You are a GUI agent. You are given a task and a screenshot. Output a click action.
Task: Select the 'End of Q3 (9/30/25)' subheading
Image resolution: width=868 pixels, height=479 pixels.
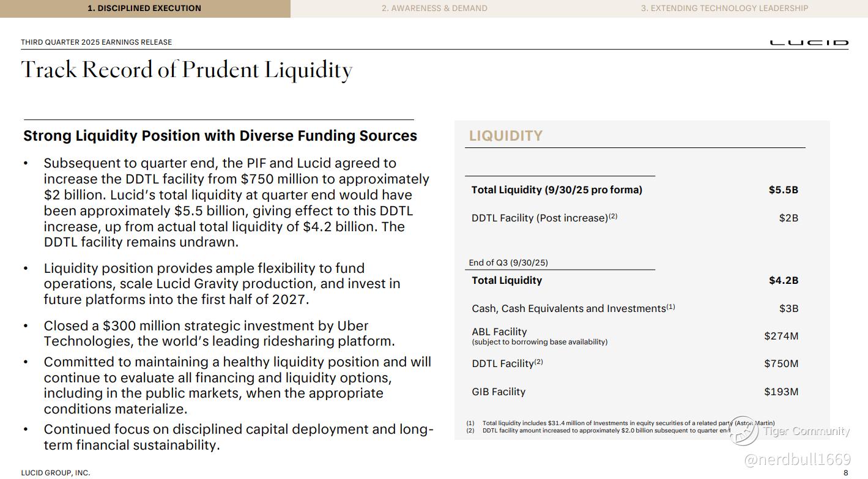click(508, 262)
